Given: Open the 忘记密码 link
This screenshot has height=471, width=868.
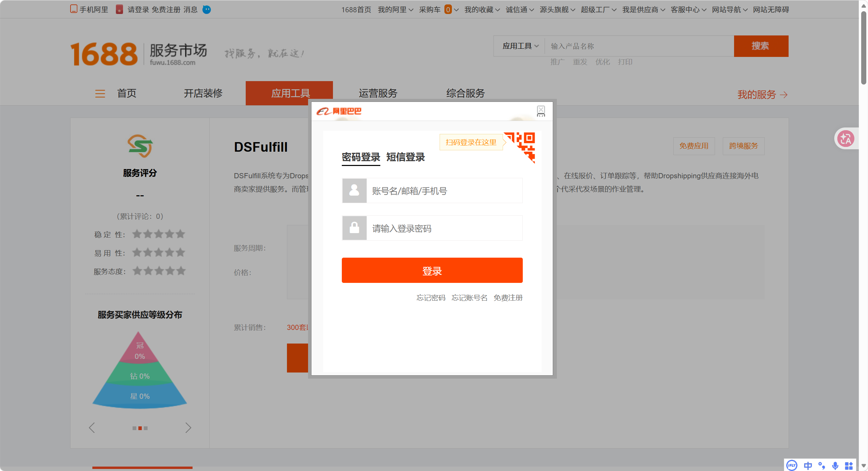Looking at the screenshot, I should [x=431, y=298].
